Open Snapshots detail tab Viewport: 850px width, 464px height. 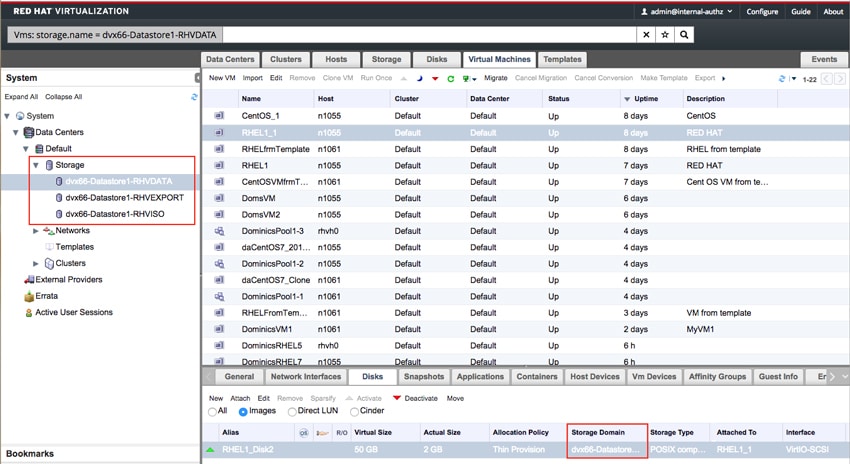[424, 377]
